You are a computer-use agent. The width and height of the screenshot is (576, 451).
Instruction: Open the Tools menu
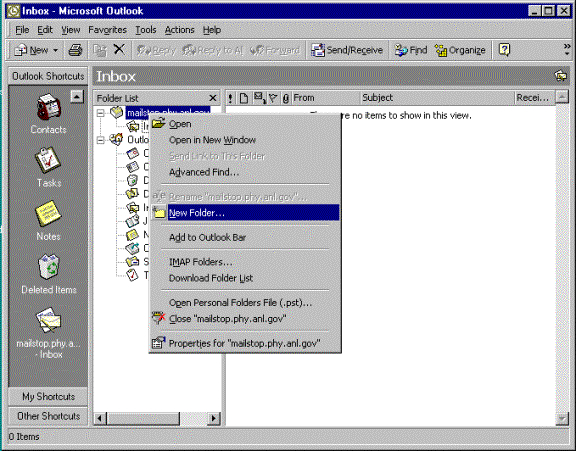point(146,30)
